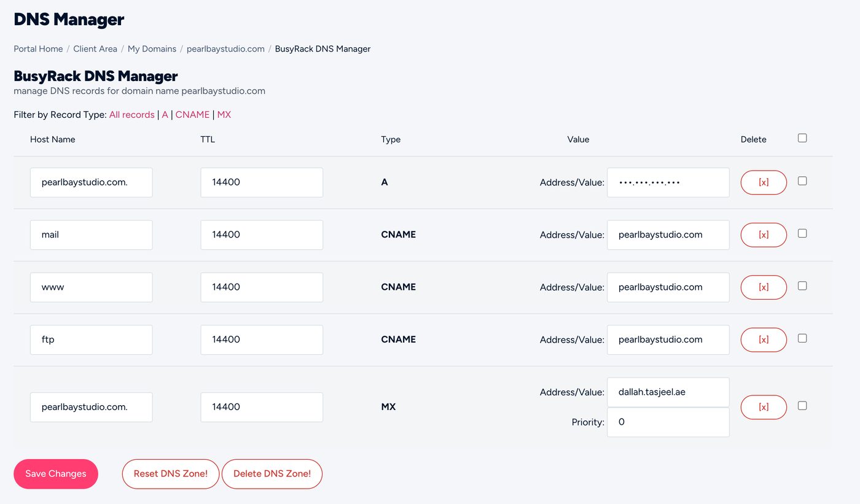Focus the TTL field of the mail record
The height and width of the screenshot is (504, 860).
pyautogui.click(x=262, y=235)
